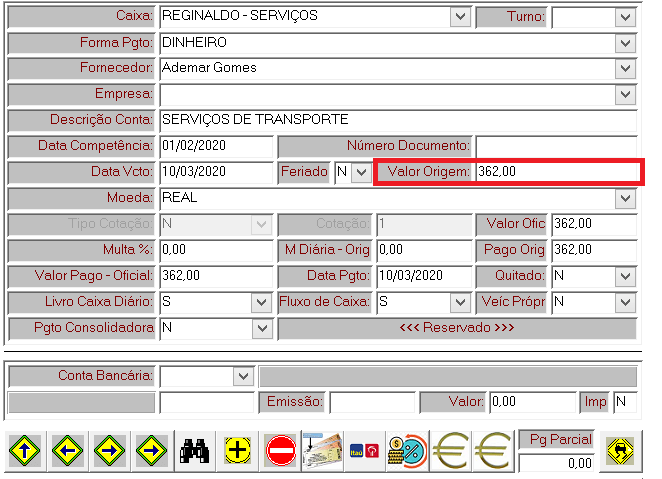This screenshot has height=479, width=662.
Task: Click the Valor field beside Emissão
Action: pyautogui.click(x=533, y=402)
